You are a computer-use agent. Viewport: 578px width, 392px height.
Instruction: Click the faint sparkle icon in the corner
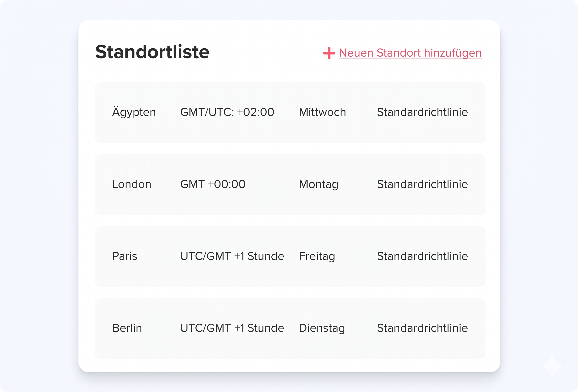click(x=552, y=366)
